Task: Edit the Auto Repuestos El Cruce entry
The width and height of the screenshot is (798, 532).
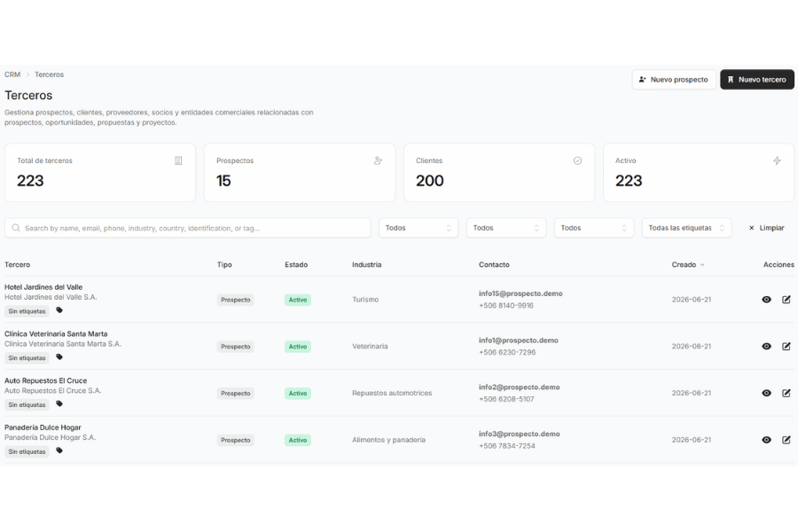Action: click(786, 393)
